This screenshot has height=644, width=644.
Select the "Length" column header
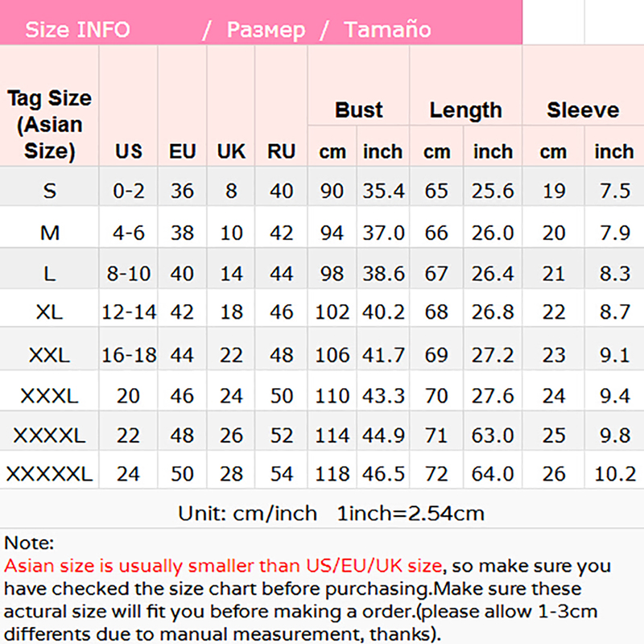(x=465, y=110)
